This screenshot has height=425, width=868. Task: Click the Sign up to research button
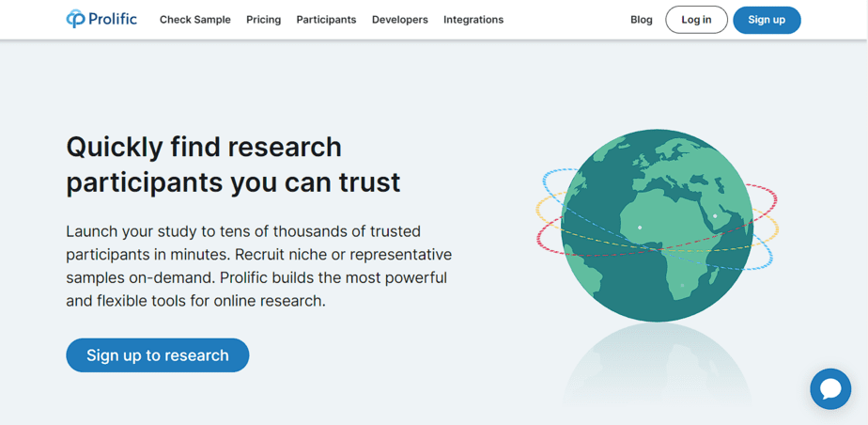(157, 355)
